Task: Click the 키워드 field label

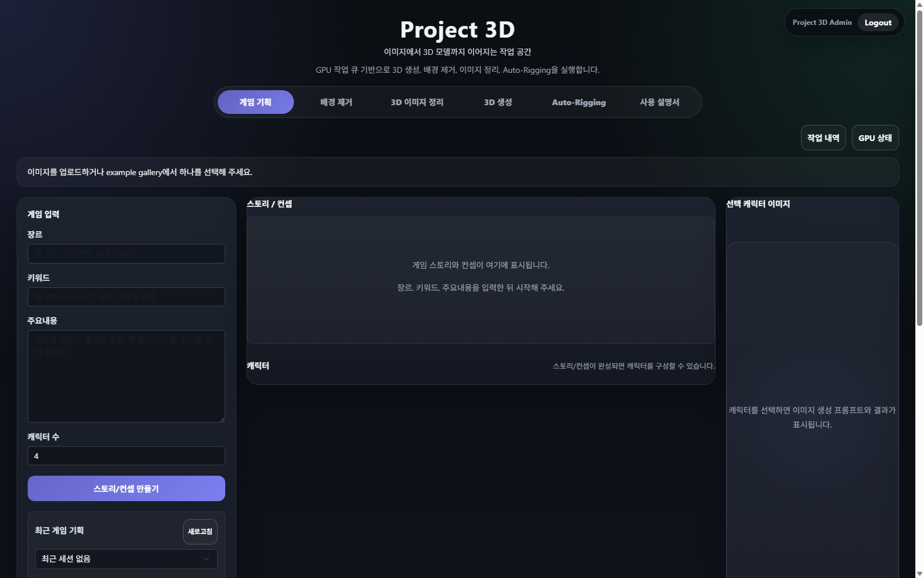Action: (x=39, y=278)
